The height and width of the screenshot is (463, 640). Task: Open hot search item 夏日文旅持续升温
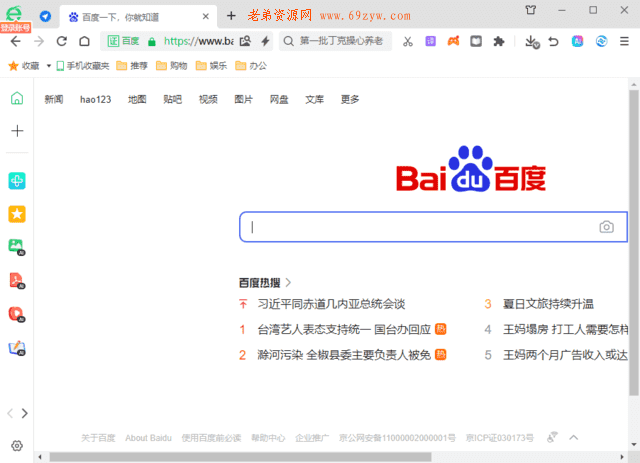pos(547,304)
